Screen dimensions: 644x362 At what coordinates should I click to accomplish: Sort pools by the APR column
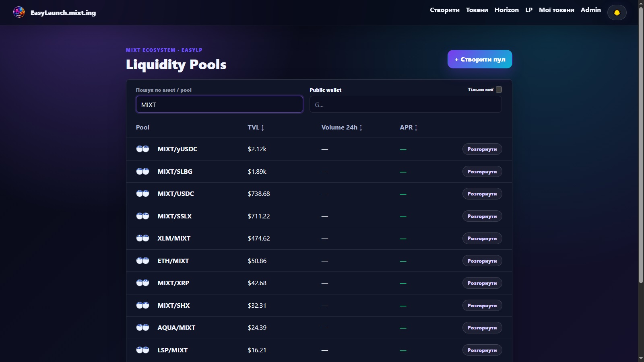coord(409,128)
